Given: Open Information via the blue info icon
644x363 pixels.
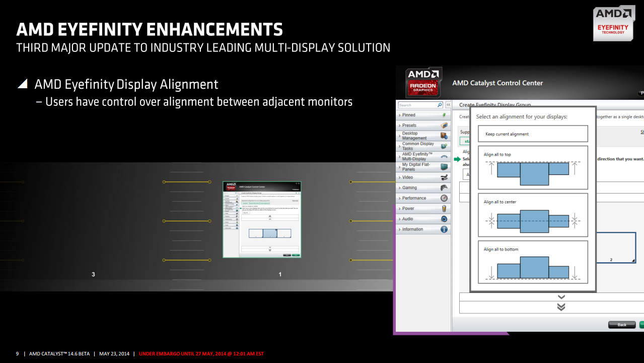Looking at the screenshot, I should (x=445, y=229).
